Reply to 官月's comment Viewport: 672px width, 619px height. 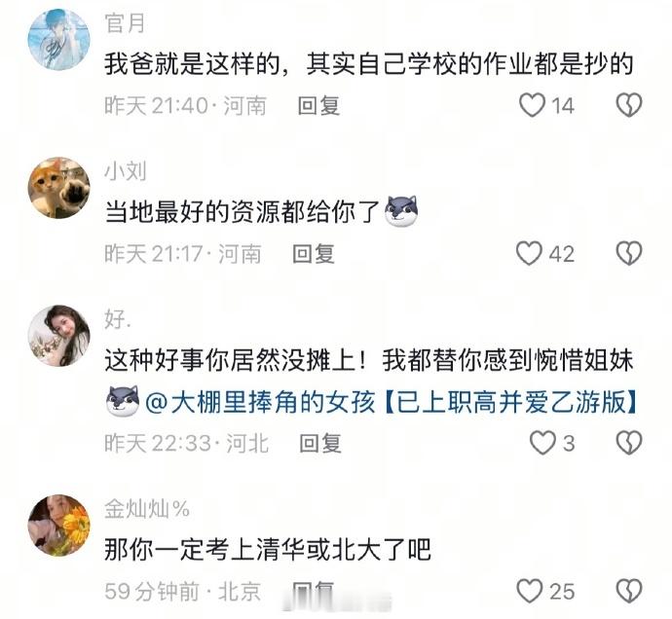click(318, 106)
